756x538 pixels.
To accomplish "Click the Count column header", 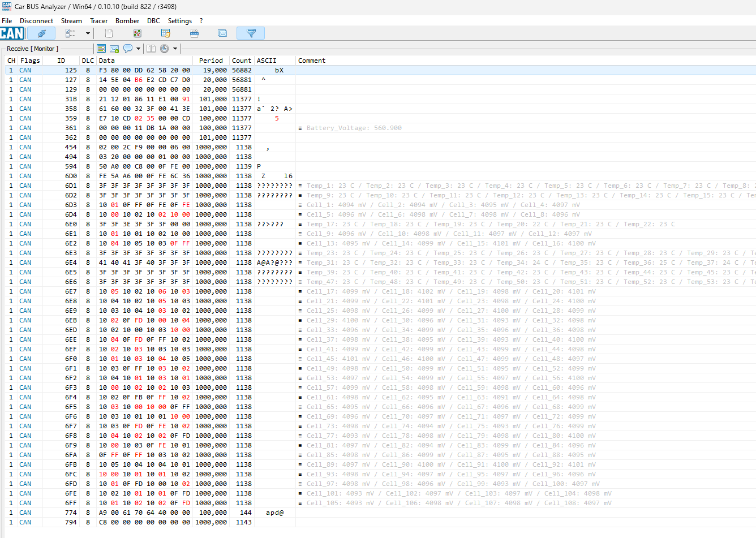I will [241, 61].
